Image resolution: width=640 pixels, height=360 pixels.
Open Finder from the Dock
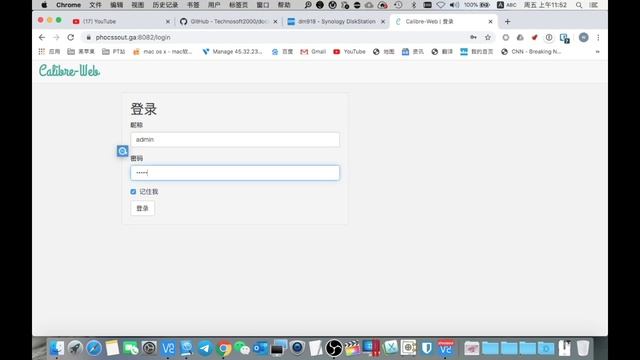click(x=57, y=348)
